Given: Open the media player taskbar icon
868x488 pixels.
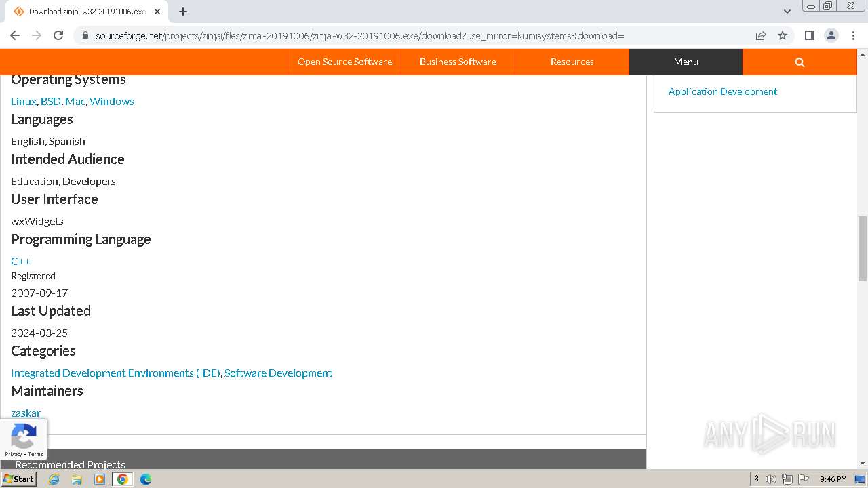Looking at the screenshot, I should (100, 479).
